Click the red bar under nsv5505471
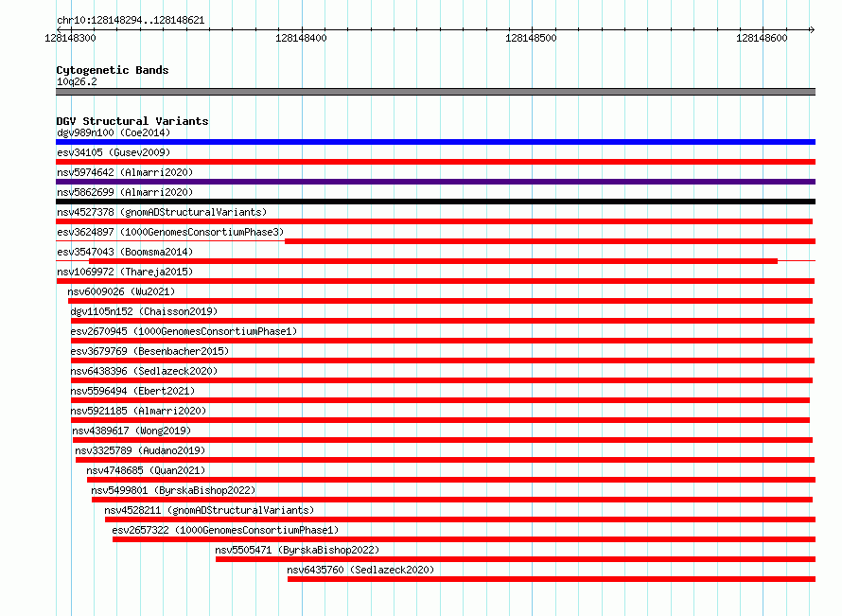Viewport: 842px width, 616px height. tap(516, 559)
